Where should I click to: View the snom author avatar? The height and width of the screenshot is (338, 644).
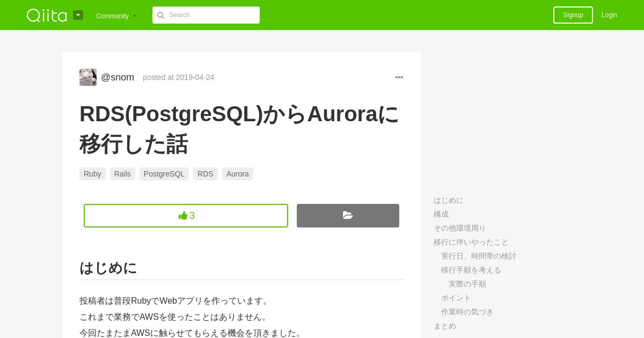tap(88, 77)
